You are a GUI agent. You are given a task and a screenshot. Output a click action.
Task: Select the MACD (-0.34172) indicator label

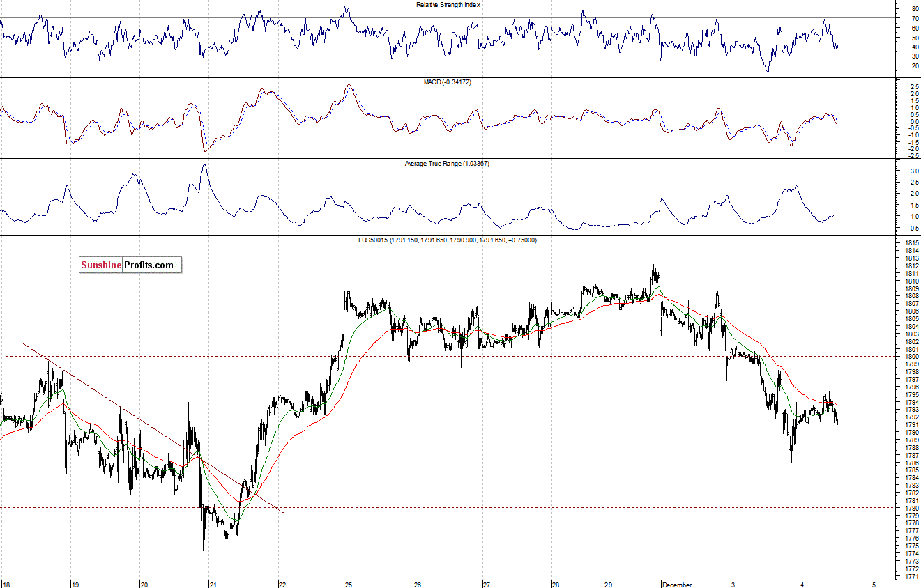(x=448, y=82)
